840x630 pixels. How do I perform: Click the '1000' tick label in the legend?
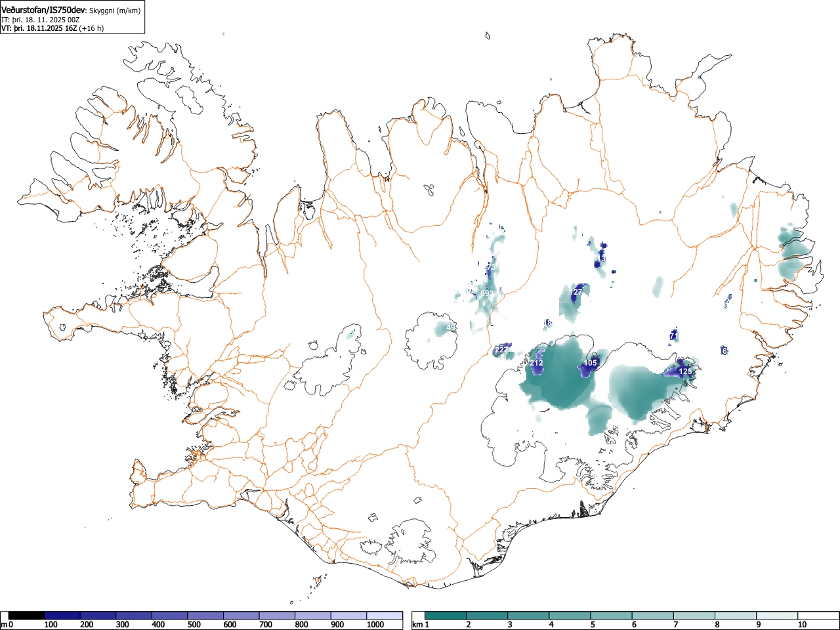(375, 625)
